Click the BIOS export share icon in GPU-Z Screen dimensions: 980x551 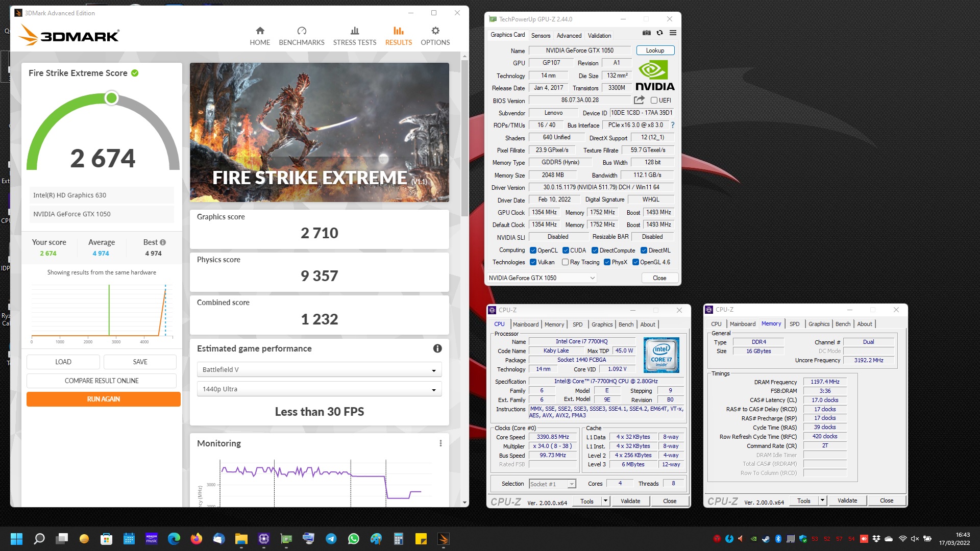[639, 100]
